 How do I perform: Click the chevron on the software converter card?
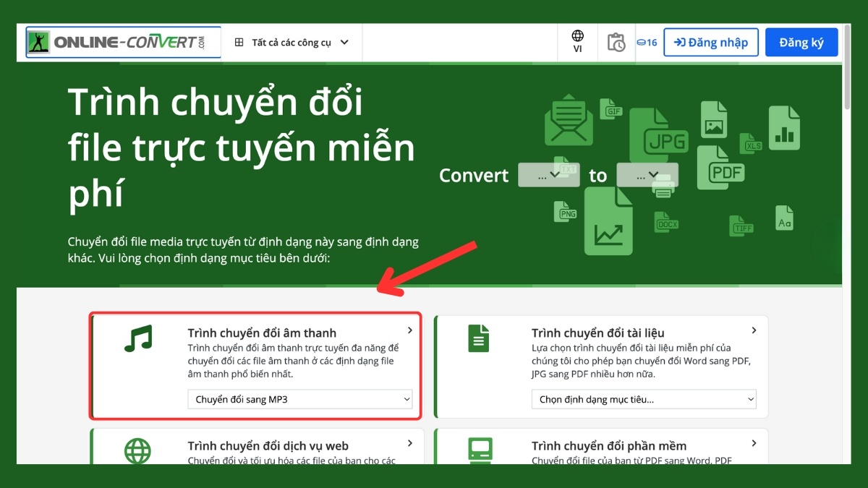754,443
